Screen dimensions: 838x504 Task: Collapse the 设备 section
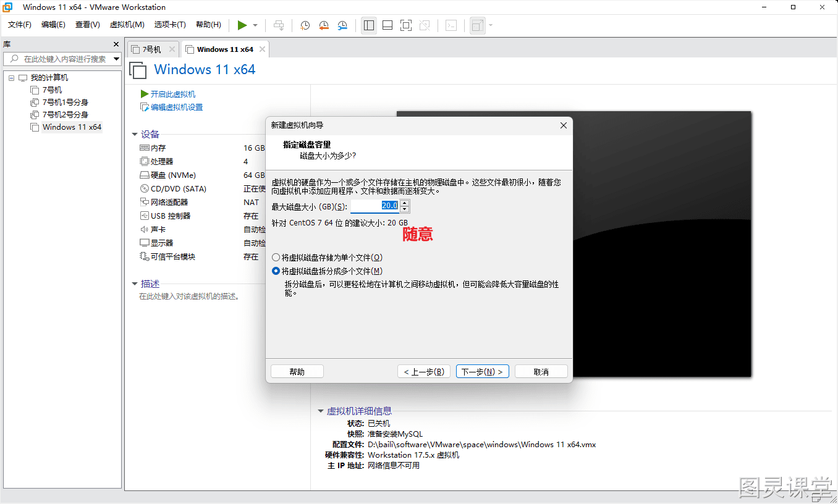pos(135,134)
